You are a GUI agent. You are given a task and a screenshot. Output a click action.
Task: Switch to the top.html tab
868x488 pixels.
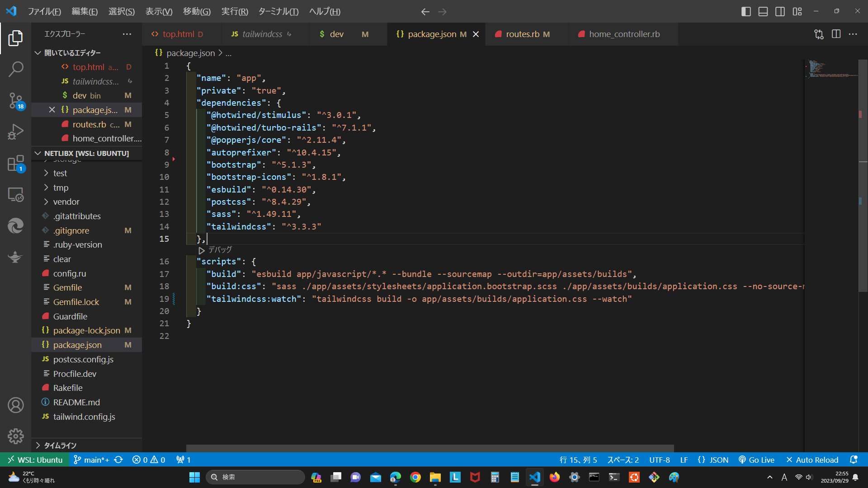182,34
